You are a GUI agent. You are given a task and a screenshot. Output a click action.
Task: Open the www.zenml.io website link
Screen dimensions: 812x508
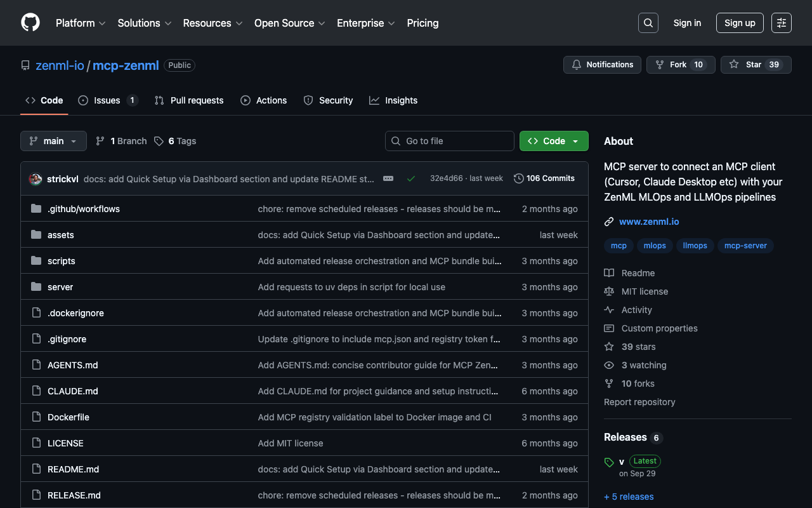649,222
